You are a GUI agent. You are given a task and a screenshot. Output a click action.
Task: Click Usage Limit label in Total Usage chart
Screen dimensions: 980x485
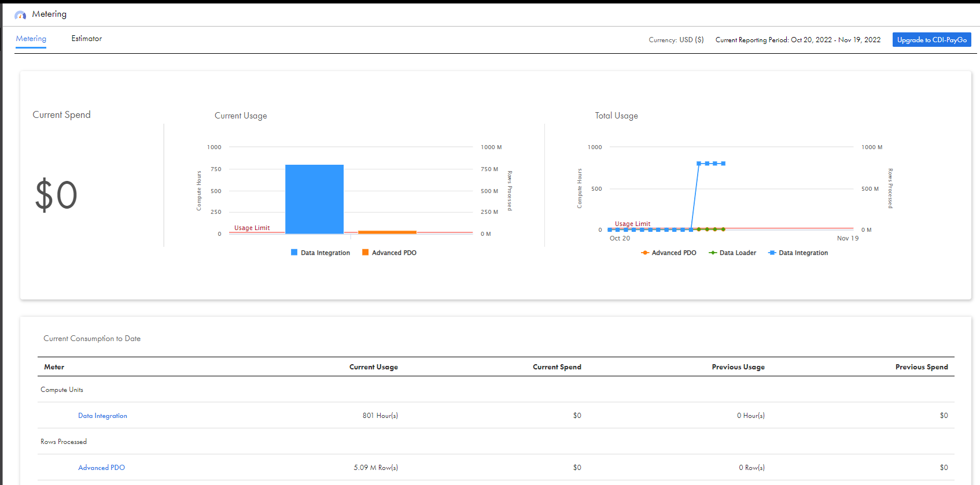(x=632, y=224)
